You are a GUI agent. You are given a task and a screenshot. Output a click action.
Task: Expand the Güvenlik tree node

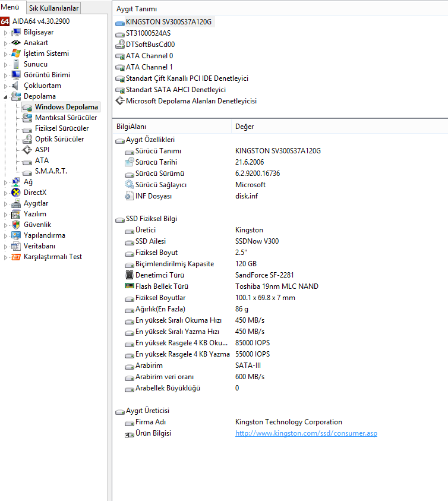point(5,225)
